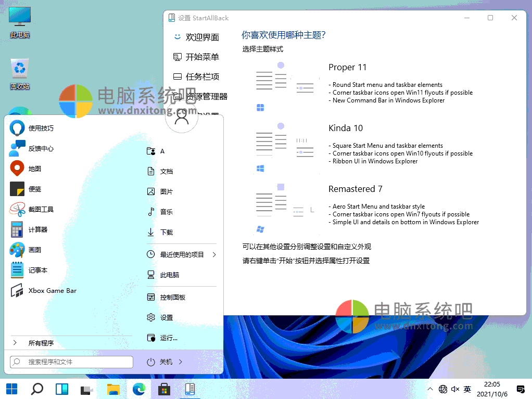Viewport: 532px width, 399px height.
Task: Click the user account avatar picture
Action: 182,117
